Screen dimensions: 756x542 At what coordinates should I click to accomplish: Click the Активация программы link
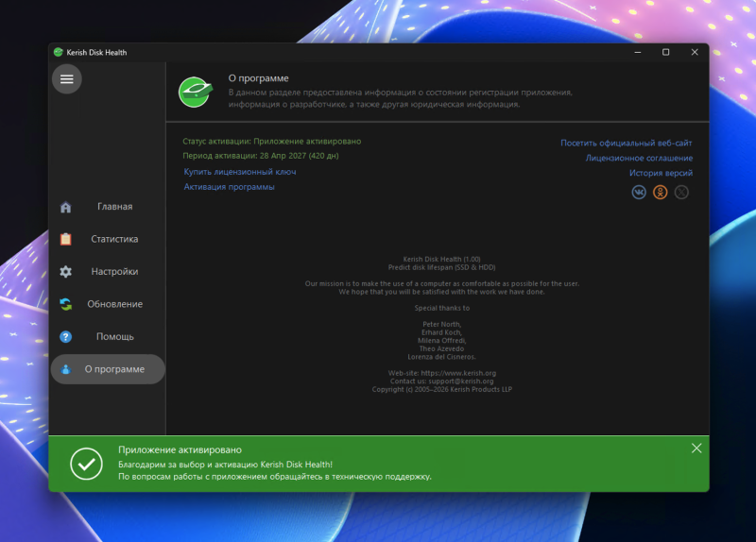[x=229, y=187]
